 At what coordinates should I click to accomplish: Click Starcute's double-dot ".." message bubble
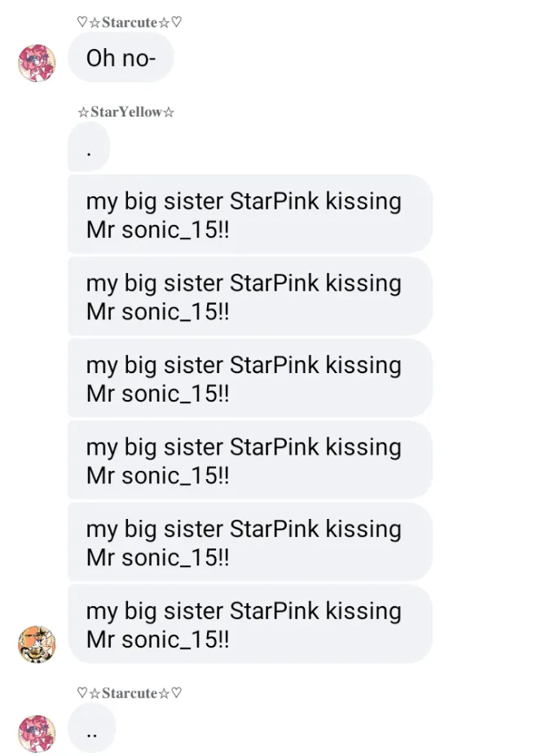(91, 728)
